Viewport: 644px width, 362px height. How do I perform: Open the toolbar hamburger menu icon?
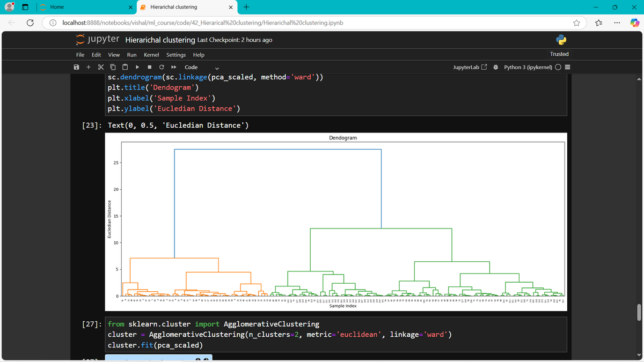[567, 67]
